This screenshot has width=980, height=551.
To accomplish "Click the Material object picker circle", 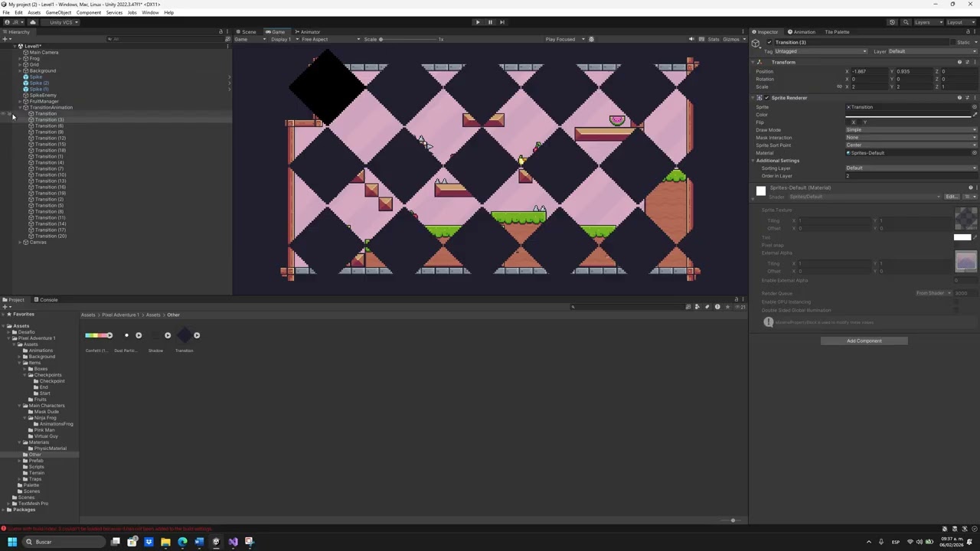I will pyautogui.click(x=974, y=153).
